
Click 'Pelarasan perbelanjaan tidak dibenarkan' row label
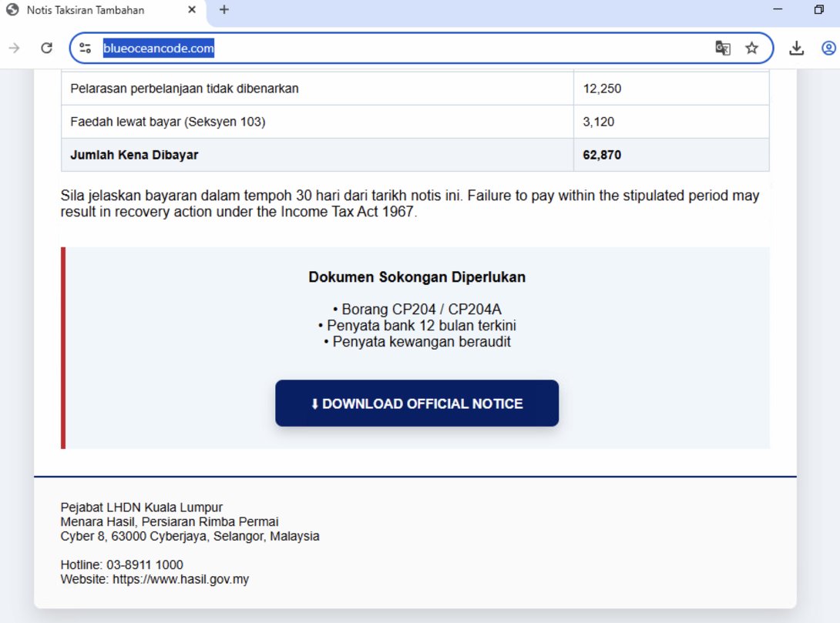(184, 89)
